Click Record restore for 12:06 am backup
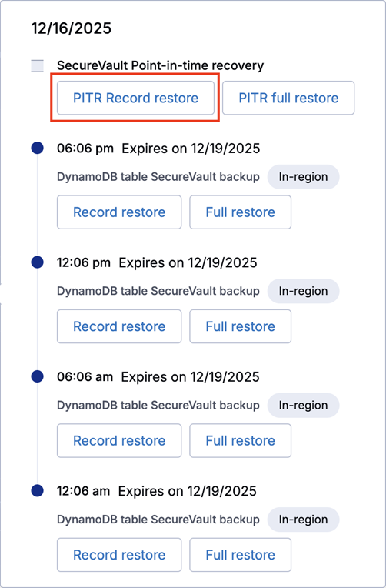386x588 pixels. tap(119, 555)
